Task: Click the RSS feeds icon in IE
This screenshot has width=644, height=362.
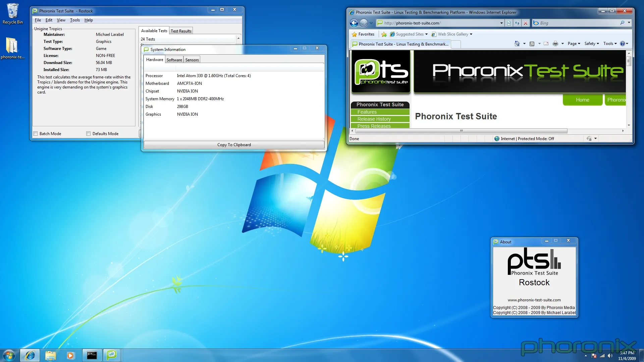Action: pos(532,44)
